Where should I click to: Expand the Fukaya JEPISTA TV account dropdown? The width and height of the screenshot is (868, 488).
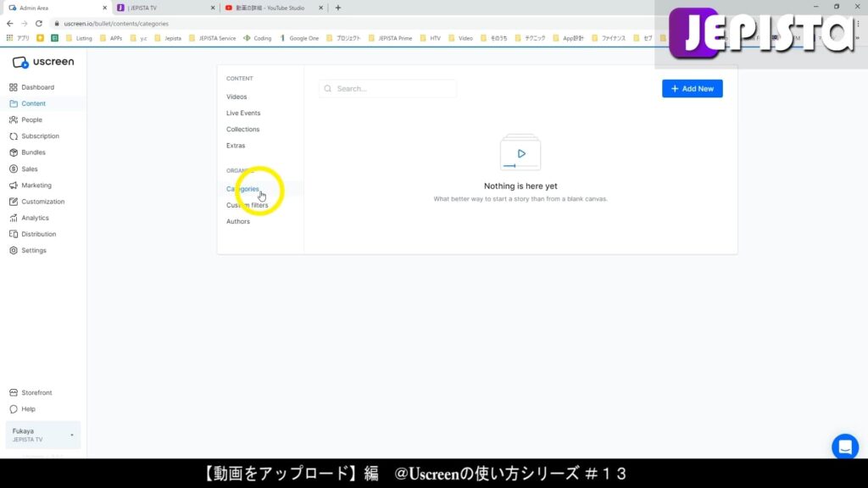pyautogui.click(x=42, y=435)
